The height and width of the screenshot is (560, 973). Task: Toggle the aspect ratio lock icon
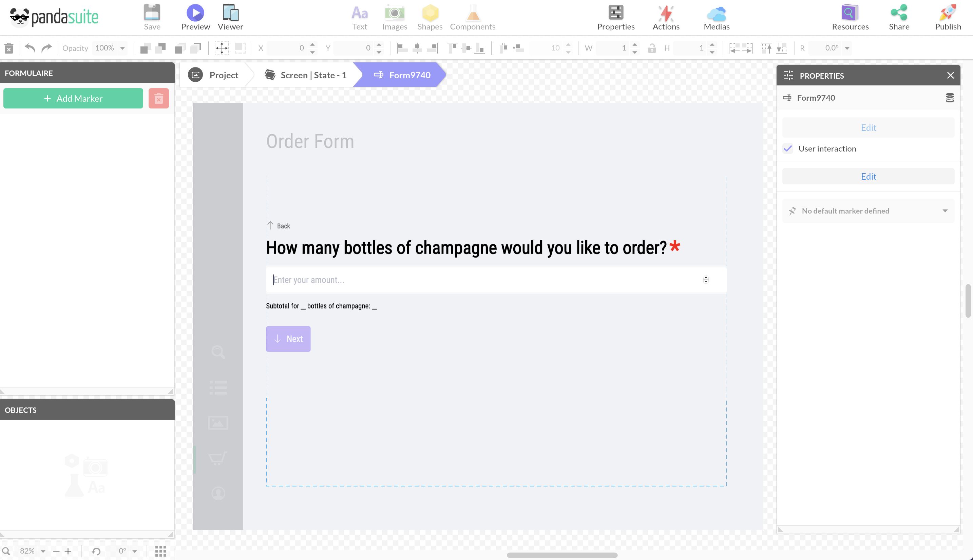click(652, 48)
